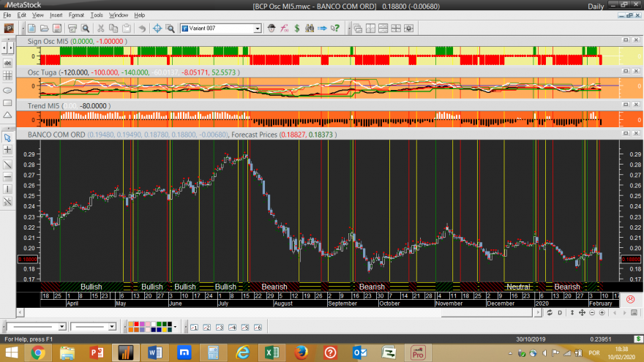This screenshot has height=362, width=644.
Task: Open the Format menu
Action: point(76,15)
